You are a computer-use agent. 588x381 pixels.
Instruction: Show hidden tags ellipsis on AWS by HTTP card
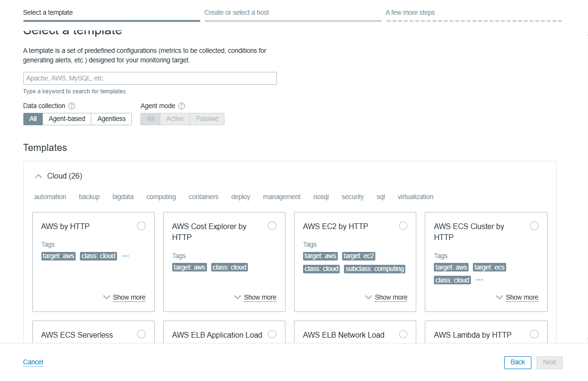(x=125, y=256)
